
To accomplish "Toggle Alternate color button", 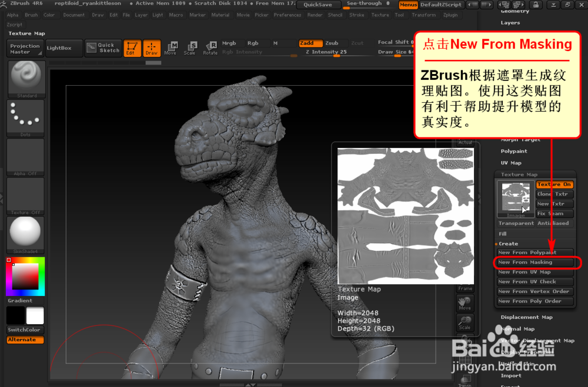I will (25, 340).
